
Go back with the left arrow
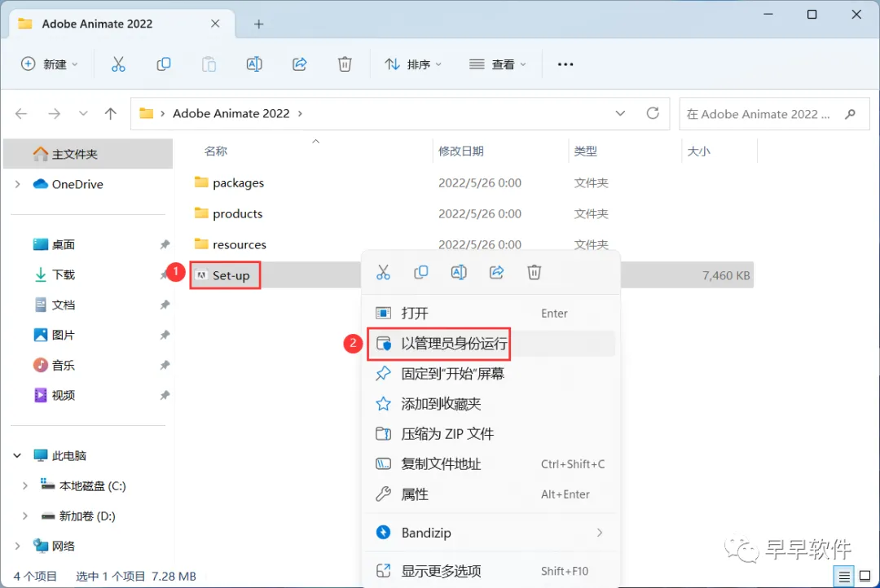point(21,114)
